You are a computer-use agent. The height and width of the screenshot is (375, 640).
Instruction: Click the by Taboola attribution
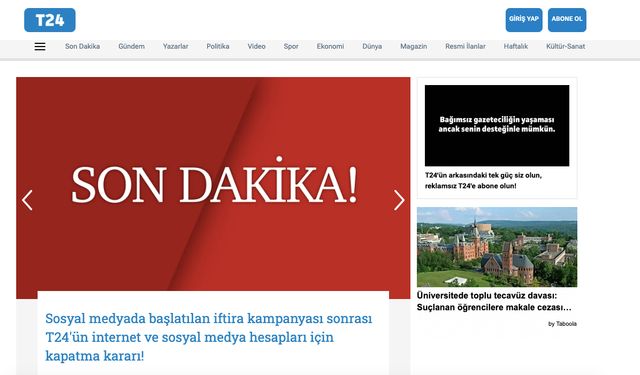click(x=562, y=324)
